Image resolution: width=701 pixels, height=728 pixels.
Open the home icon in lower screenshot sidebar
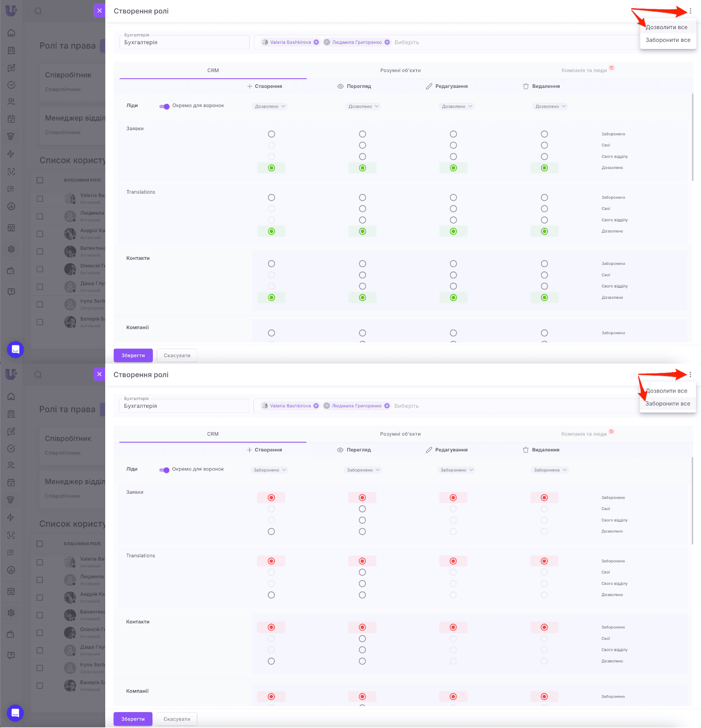click(11, 396)
